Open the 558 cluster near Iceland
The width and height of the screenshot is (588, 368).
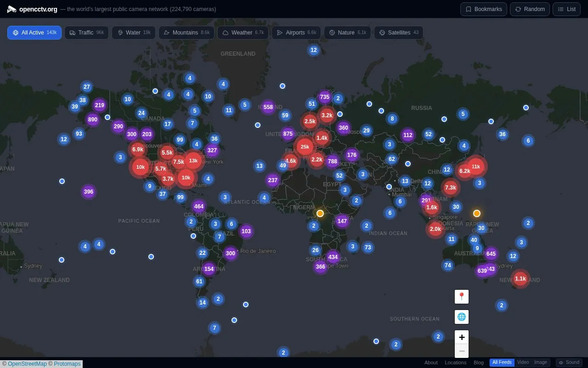(268, 107)
